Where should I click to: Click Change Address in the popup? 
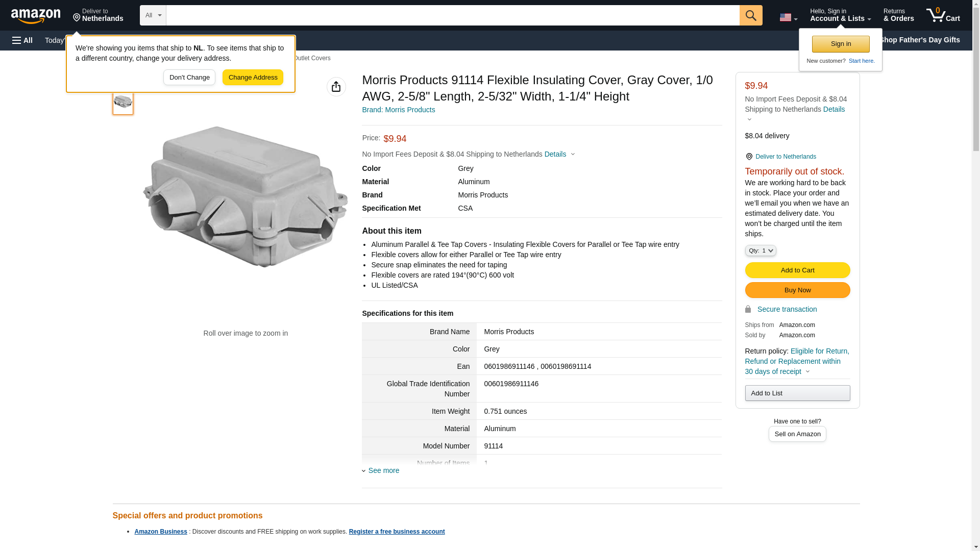pos(253,78)
